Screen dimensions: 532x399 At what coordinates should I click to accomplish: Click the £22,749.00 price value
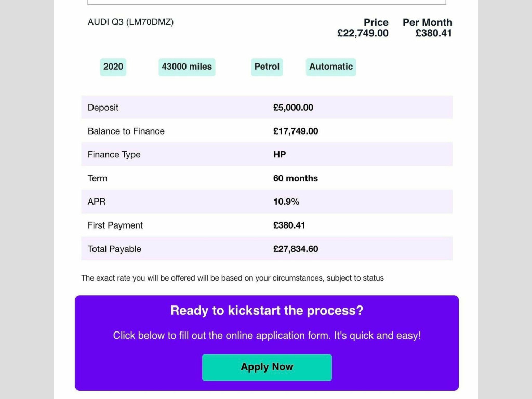click(x=363, y=33)
